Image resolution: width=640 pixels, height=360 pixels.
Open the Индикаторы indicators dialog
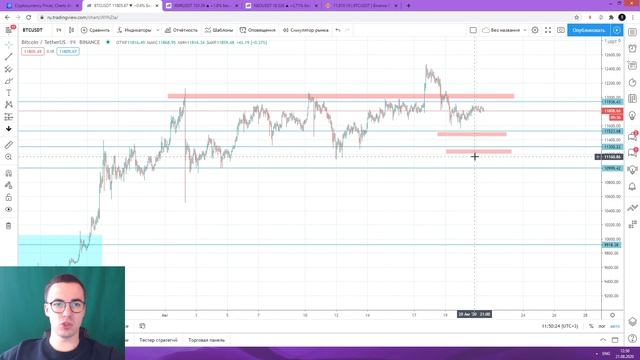click(x=134, y=30)
